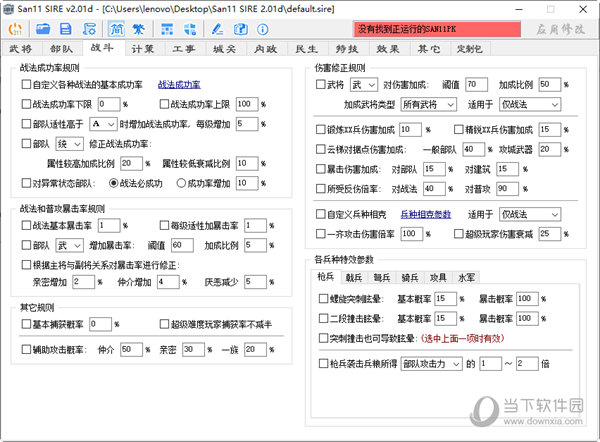Click the 应用修改 button
This screenshot has width=600, height=442.
pos(560,30)
